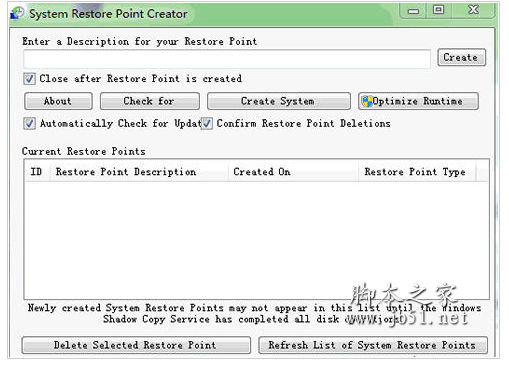Click Delete Selected Restore Point button
509x365 pixels.
click(x=136, y=345)
